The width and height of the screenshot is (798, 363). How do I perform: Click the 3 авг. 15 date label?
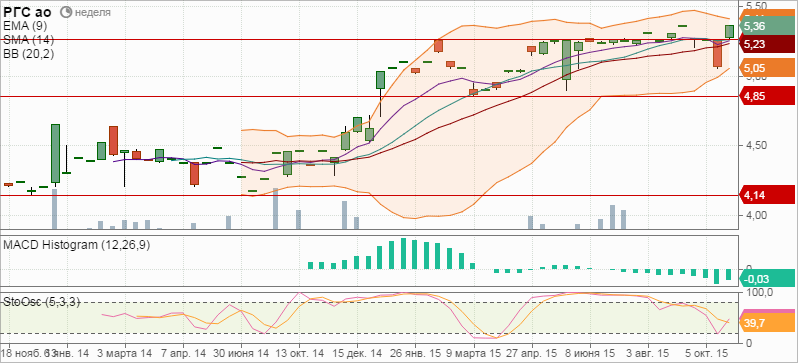(x=648, y=353)
